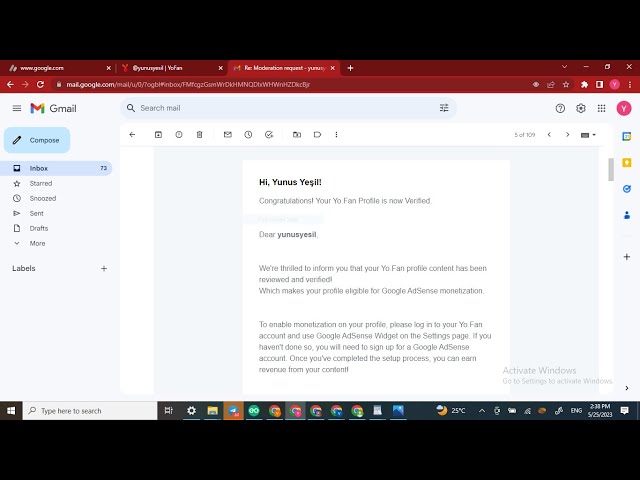Open a new browser tab
Screen dimensions: 640x480
tap(350, 68)
